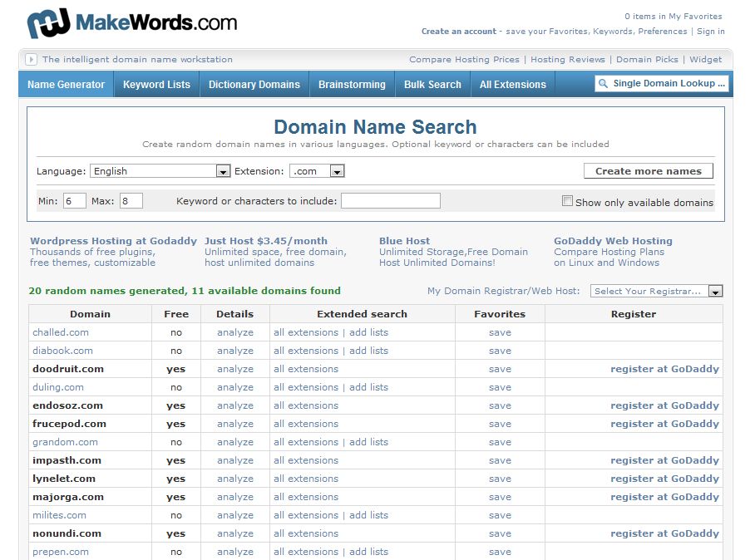755x560 pixels.
Task: Register doodruit.com at GoDaddy
Action: pyautogui.click(x=664, y=369)
